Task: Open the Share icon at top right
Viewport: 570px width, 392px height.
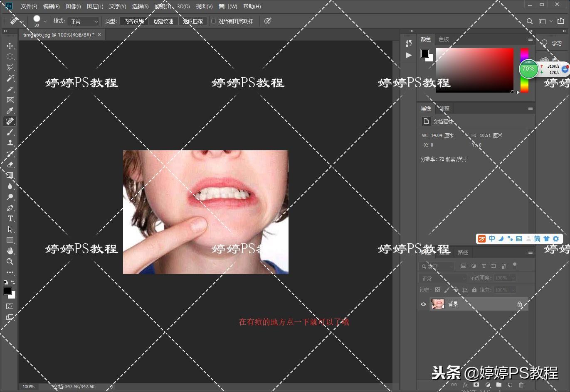Action: pos(561,21)
